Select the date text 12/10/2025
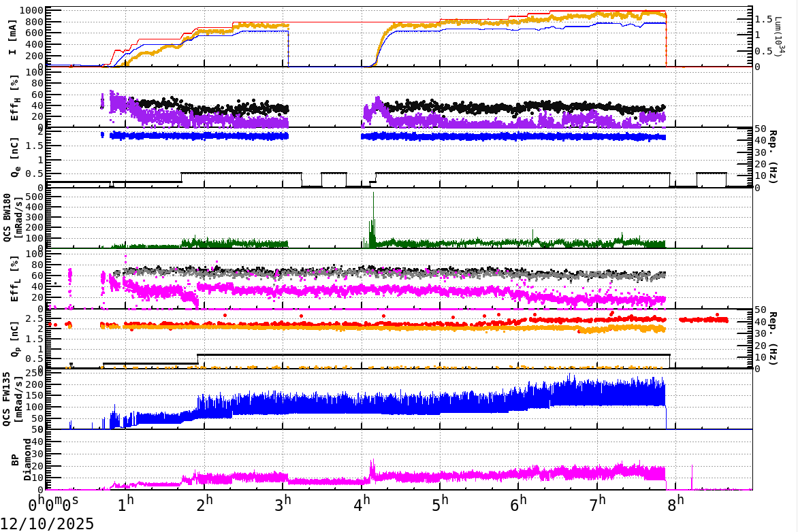This screenshot has height=532, width=798. click(46, 522)
